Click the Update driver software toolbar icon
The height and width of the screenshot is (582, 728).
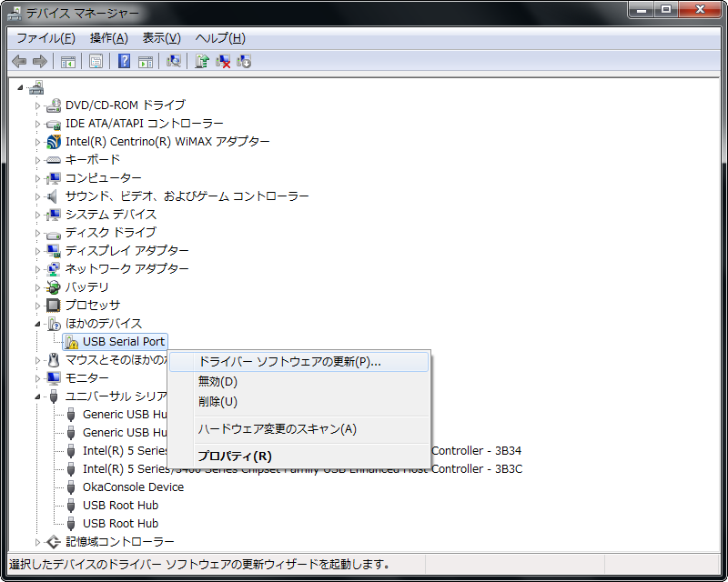(x=202, y=61)
